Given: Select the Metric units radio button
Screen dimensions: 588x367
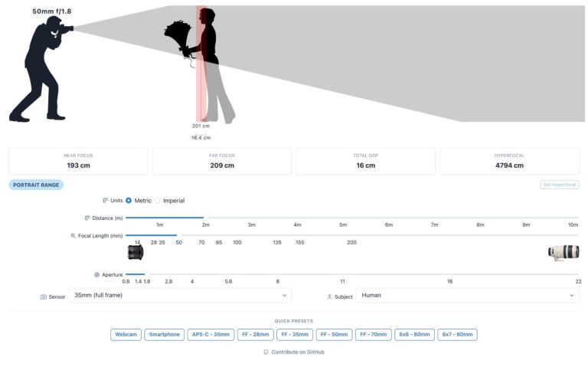Looking at the screenshot, I should pyautogui.click(x=129, y=201).
